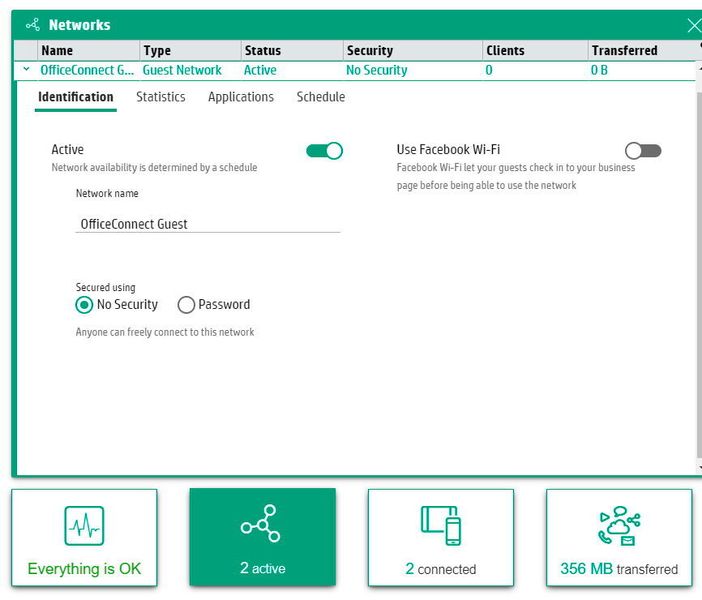Close the Networks panel

coord(694,25)
